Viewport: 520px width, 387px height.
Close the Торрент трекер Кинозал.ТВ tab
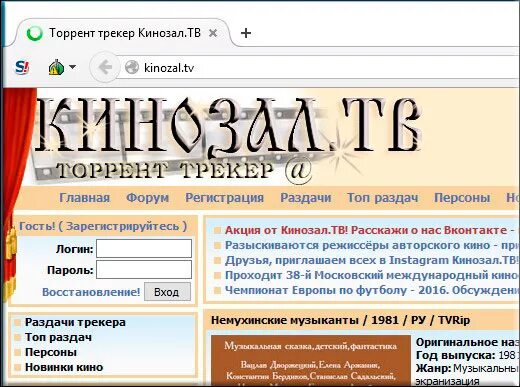(x=213, y=33)
